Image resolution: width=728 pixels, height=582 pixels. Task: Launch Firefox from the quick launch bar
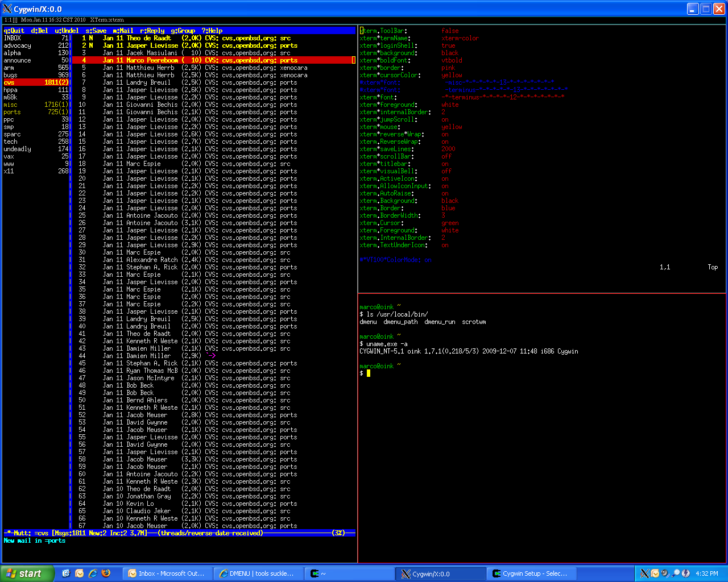point(106,573)
